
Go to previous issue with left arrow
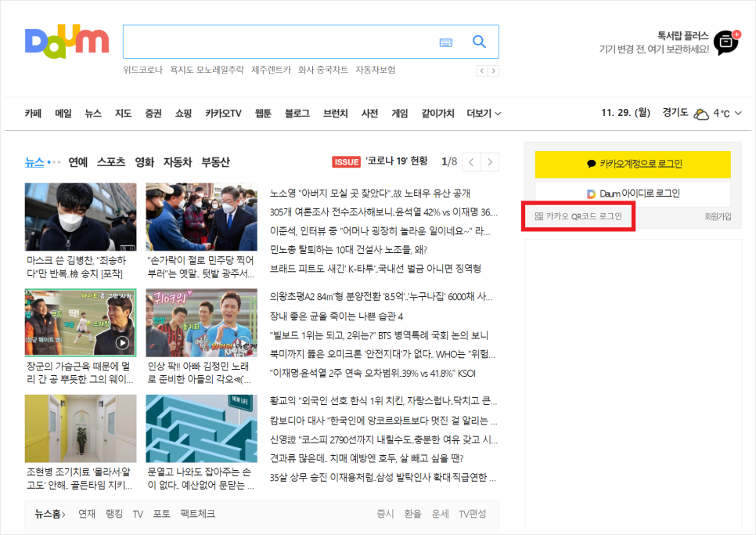pyautogui.click(x=471, y=162)
